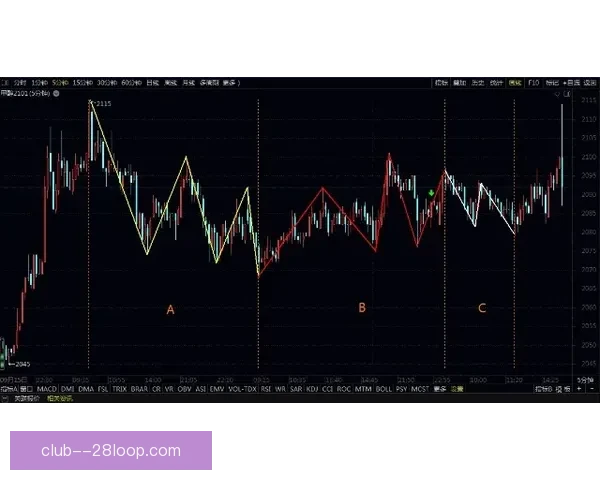Click the green down arrow marker on chart

[431, 193]
